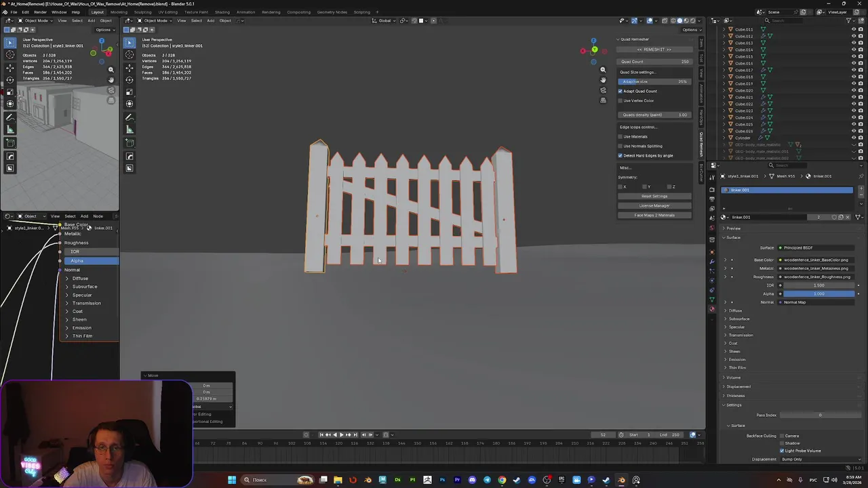Click Windows Start button on taskbar
The image size is (868, 488).
(x=232, y=480)
